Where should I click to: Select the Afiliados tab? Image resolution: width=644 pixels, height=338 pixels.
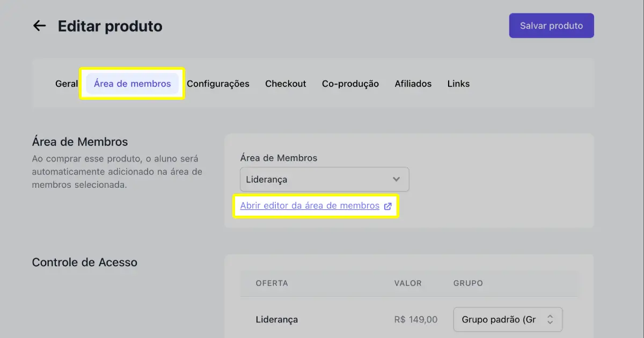(x=413, y=83)
